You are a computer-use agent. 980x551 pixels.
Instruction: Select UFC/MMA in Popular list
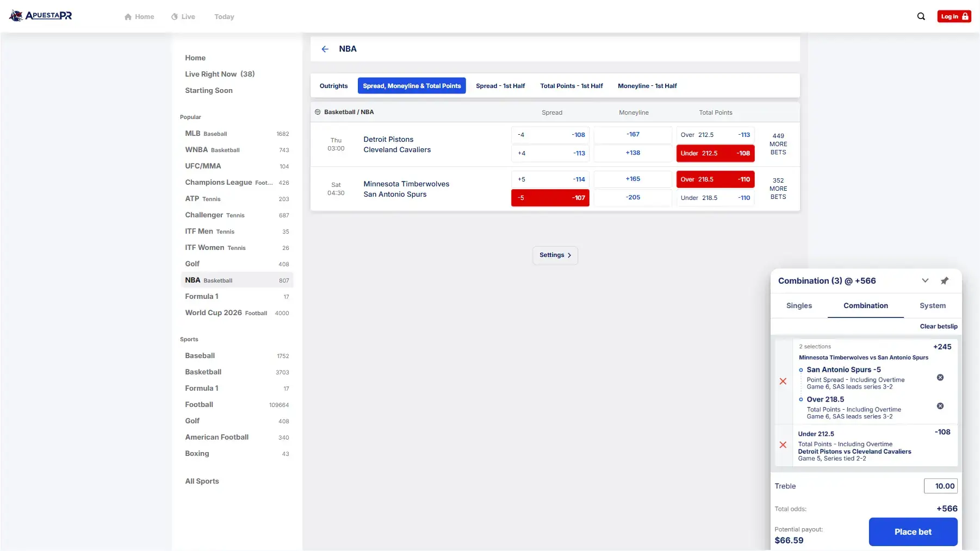237,166
